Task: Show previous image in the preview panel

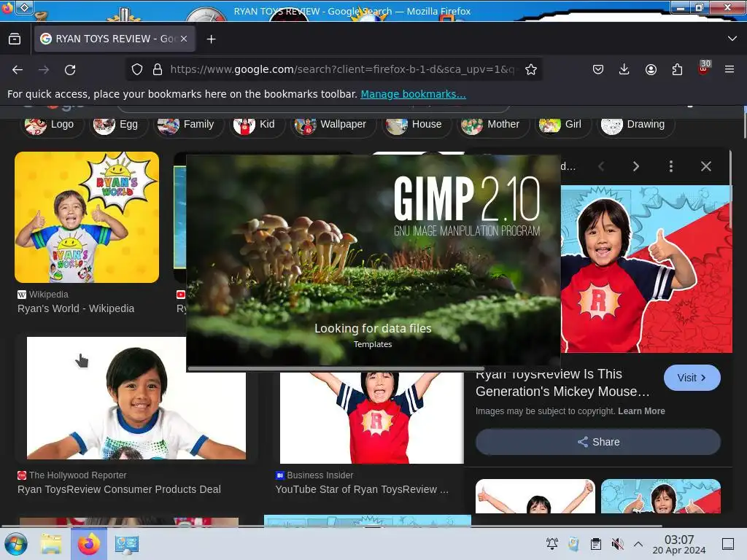Action: click(x=601, y=166)
